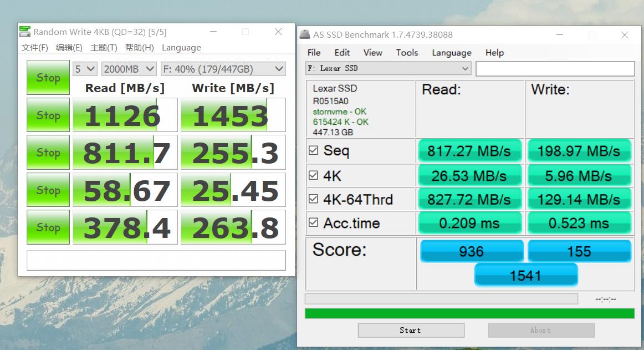Open the Language menu in AS SSD Benchmark
Viewport: 644px width, 350px height.
pos(451,53)
